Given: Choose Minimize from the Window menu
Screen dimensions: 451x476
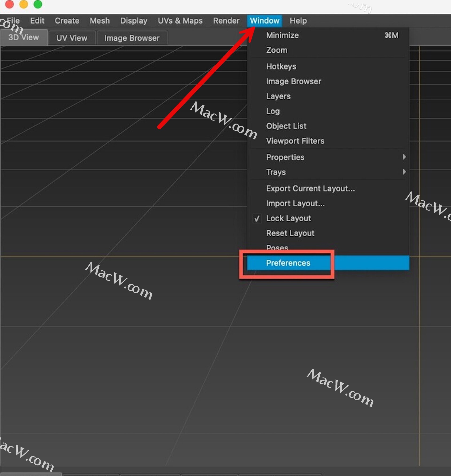Looking at the screenshot, I should tap(328, 35).
